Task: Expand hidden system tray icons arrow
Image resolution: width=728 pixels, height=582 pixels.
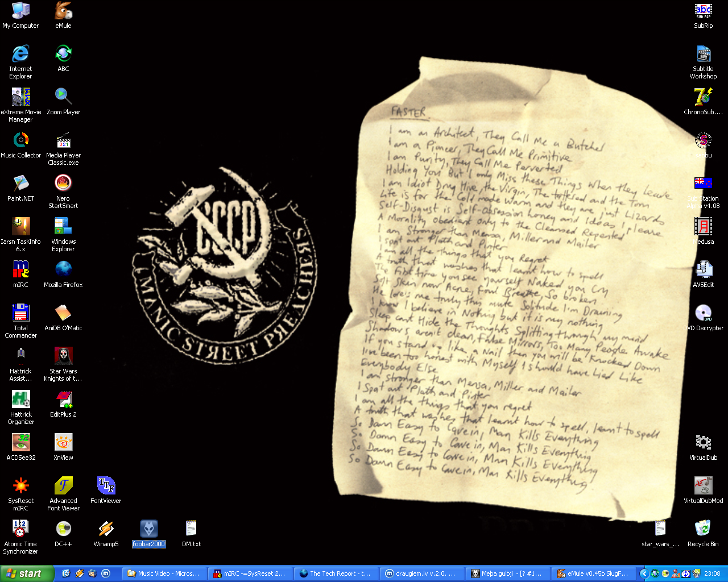Action: pyautogui.click(x=644, y=573)
